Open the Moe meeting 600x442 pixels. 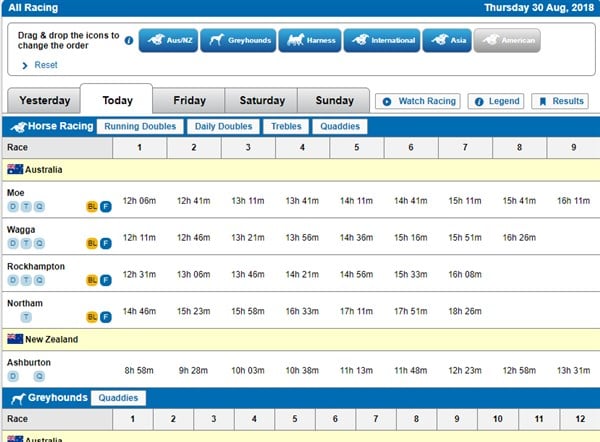click(x=16, y=193)
